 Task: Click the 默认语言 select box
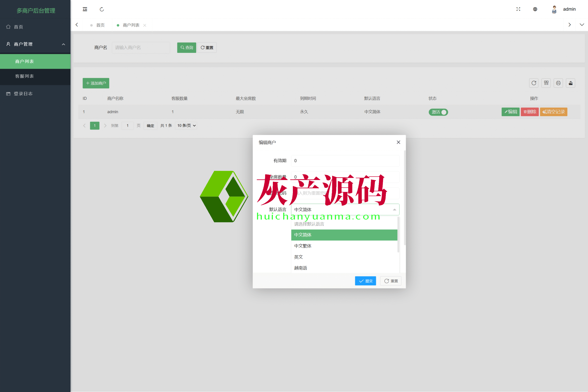point(345,209)
